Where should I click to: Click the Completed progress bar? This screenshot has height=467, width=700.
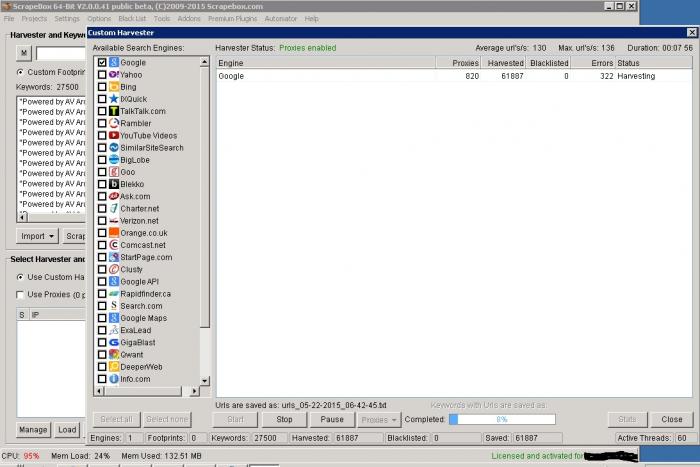[x=502, y=420]
